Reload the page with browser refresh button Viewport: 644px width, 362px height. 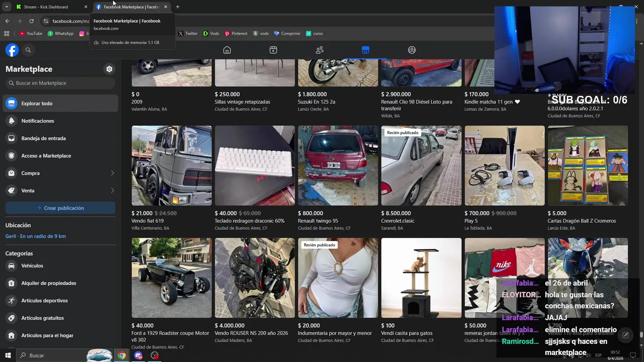[x=31, y=21]
